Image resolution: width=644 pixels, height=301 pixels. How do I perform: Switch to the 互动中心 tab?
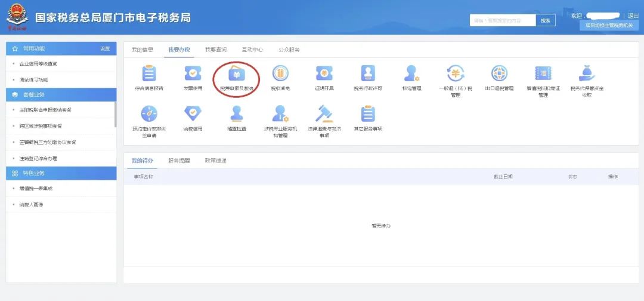253,50
